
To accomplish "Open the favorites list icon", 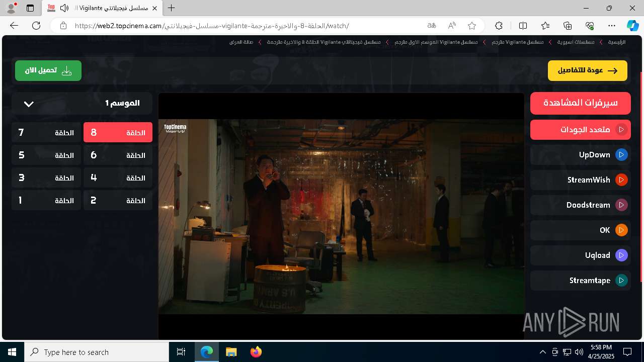I will pyautogui.click(x=545, y=26).
